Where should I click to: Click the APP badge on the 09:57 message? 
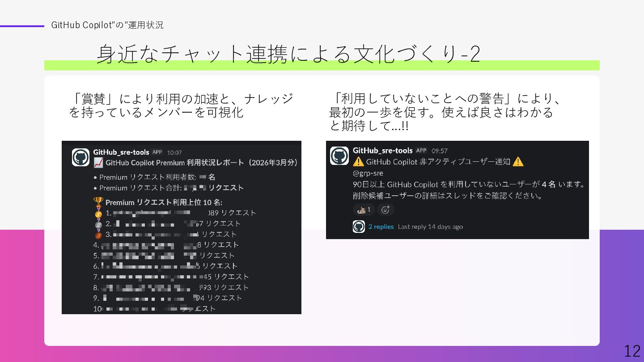(x=421, y=150)
